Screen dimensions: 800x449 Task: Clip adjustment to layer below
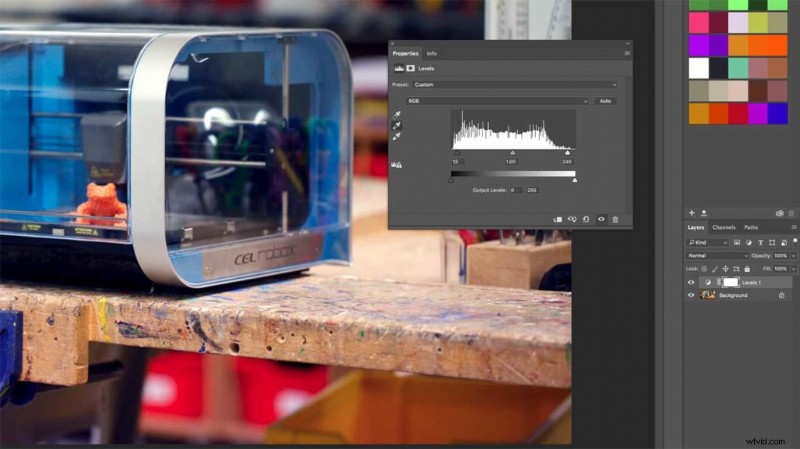[x=558, y=219]
